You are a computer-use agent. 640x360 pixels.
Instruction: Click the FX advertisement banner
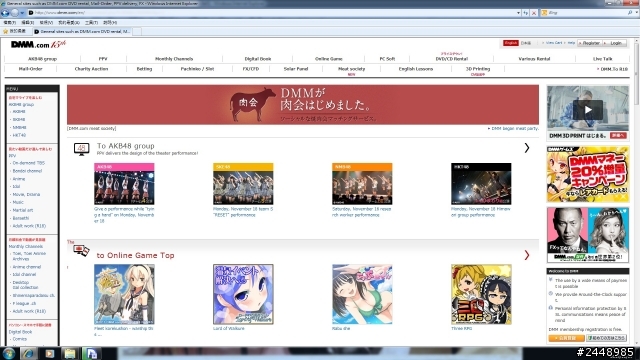[x=588, y=235]
